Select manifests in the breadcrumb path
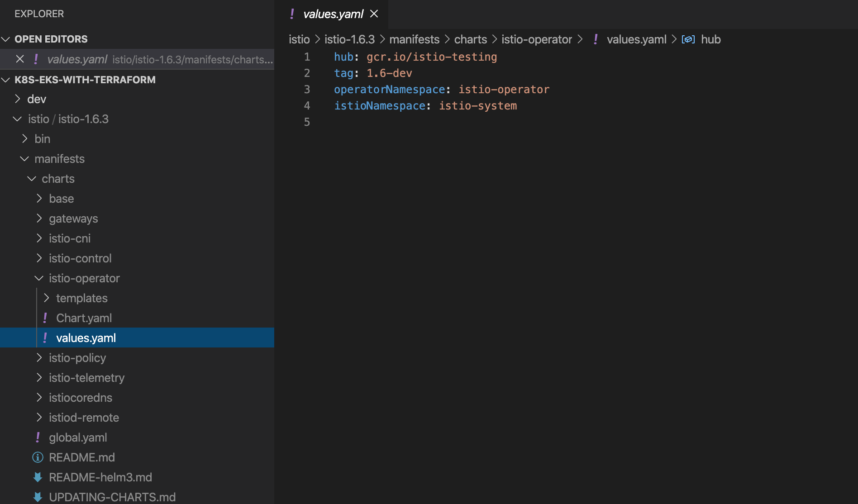This screenshot has width=858, height=504. [414, 40]
